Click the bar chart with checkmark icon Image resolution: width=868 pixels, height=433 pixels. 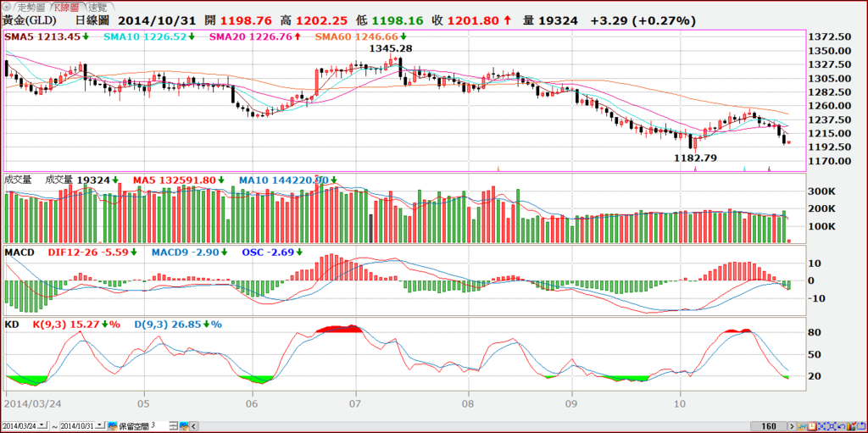[851, 426]
